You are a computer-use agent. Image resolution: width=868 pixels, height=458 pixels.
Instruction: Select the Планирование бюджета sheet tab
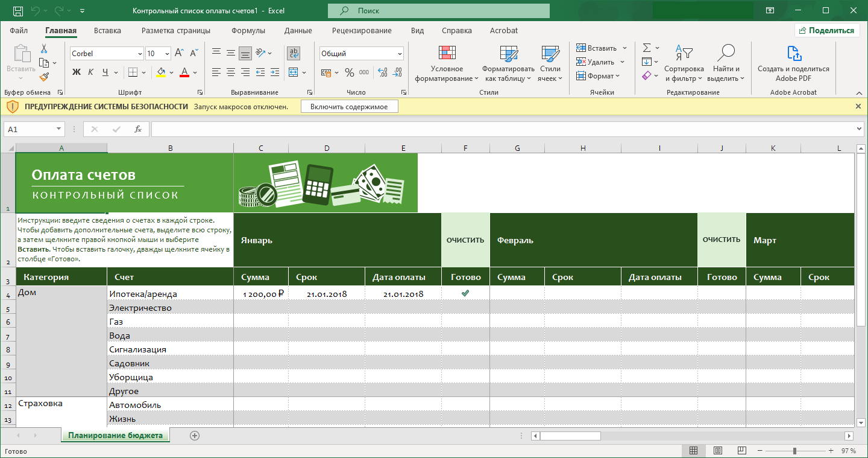115,435
